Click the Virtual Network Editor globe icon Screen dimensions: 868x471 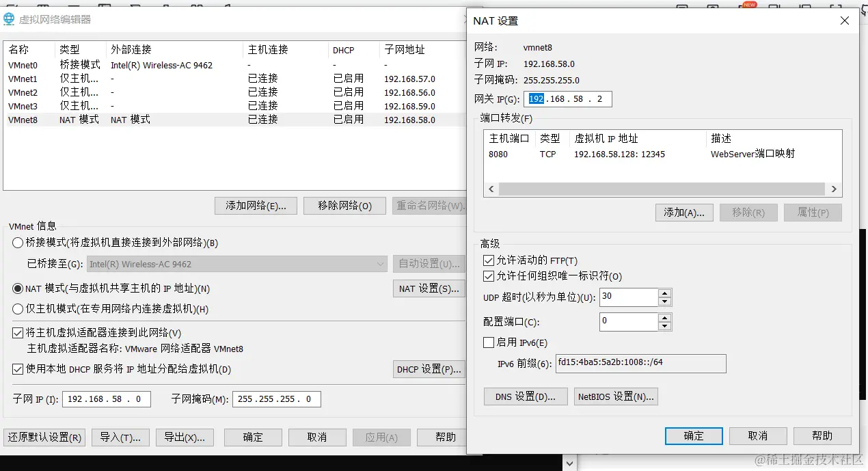(x=9, y=19)
